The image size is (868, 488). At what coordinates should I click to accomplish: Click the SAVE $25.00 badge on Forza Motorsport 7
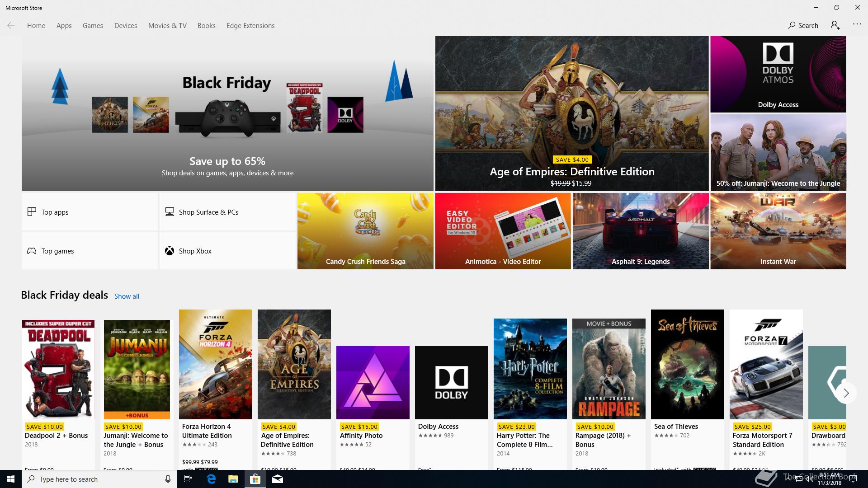coord(752,427)
